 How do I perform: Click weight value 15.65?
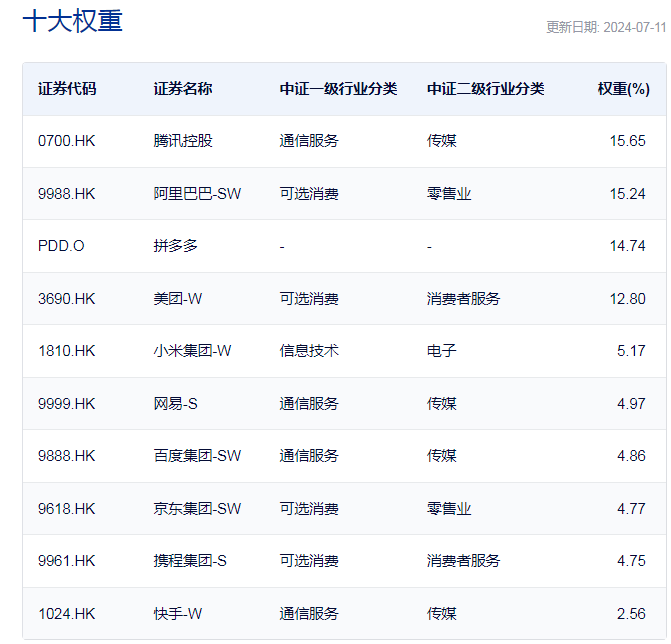pos(627,141)
